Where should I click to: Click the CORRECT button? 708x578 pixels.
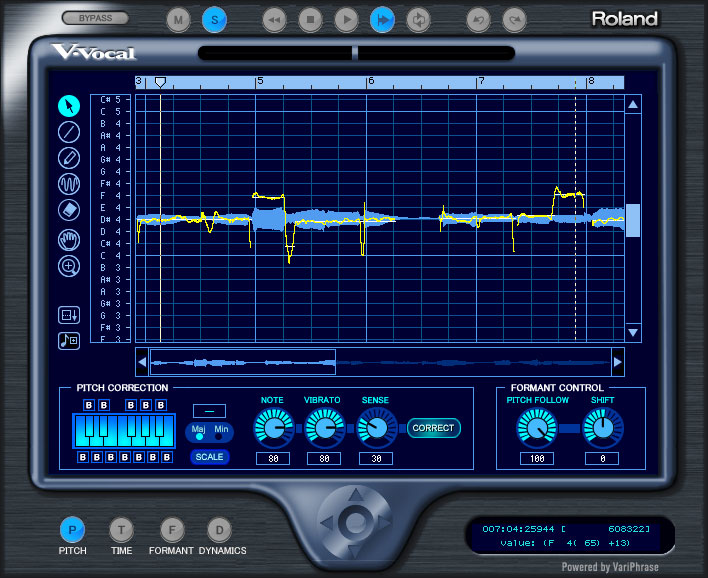point(433,428)
